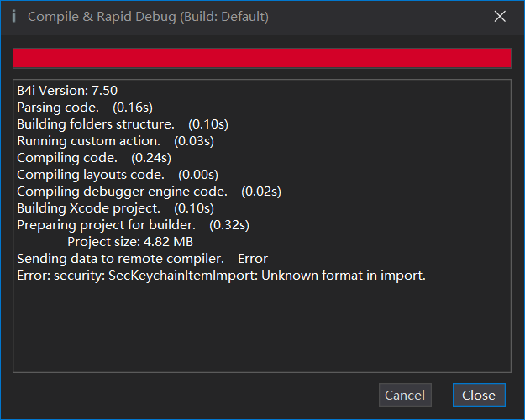Viewport: 525px width, 420px height.
Task: Click the info icon in title bar
Action: (14, 16)
